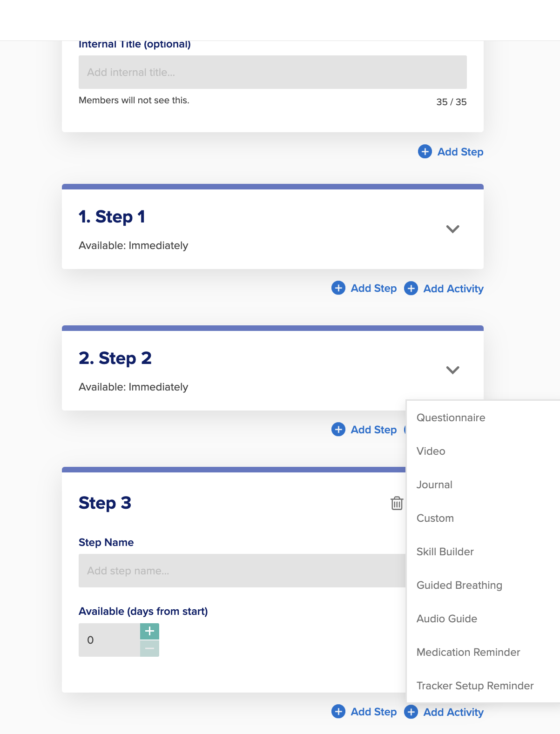Increase available days with the plus stepper

tap(149, 632)
